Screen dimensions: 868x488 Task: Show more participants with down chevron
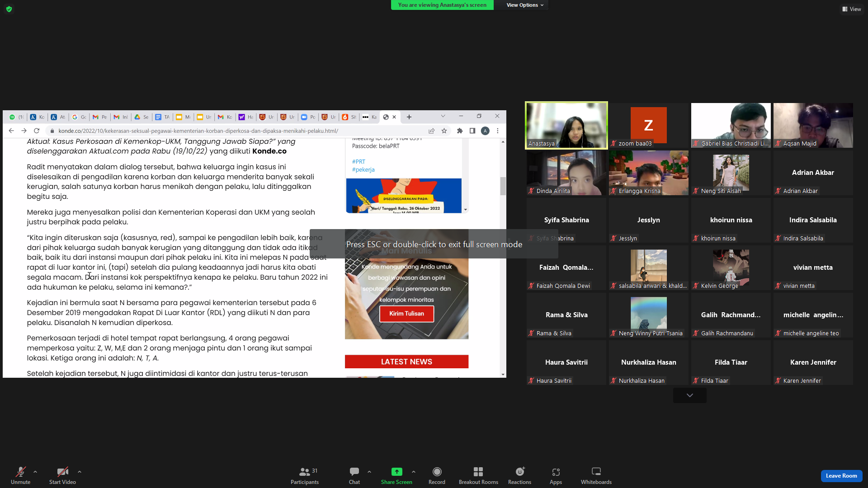[x=689, y=395]
